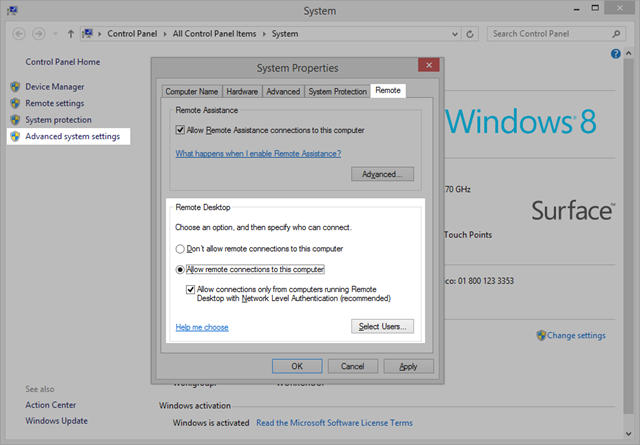The width and height of the screenshot is (640, 445).
Task: Open Action Center under See also
Action: [x=51, y=405]
